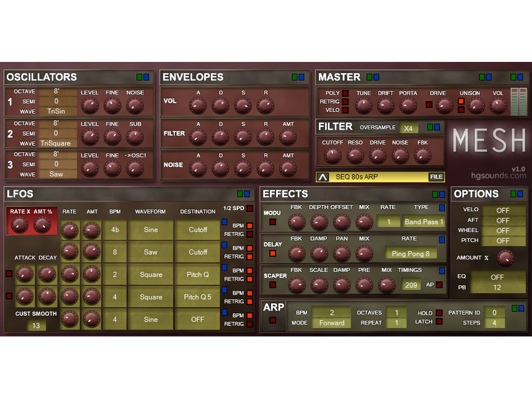This screenshot has height=399, width=532.
Task: Open oscillator 1 WAVE selector showing TriSin
Action: click(x=58, y=111)
